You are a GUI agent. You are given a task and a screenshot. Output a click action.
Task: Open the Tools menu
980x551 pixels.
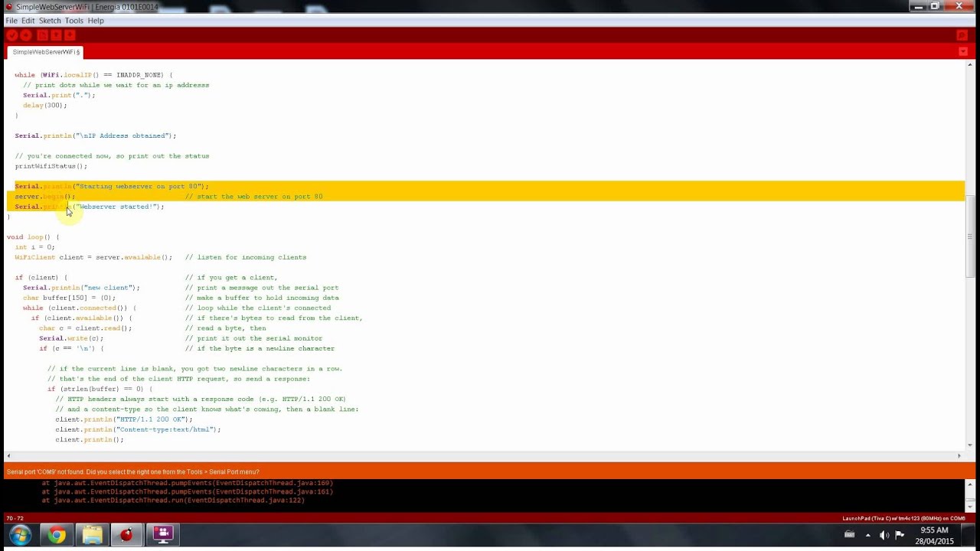[x=74, y=21]
